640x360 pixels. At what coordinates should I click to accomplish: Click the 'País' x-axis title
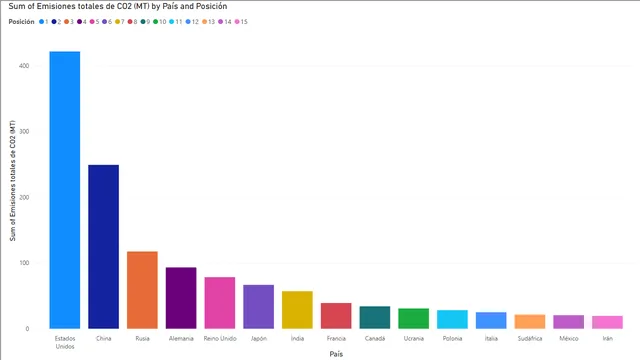[336, 354]
